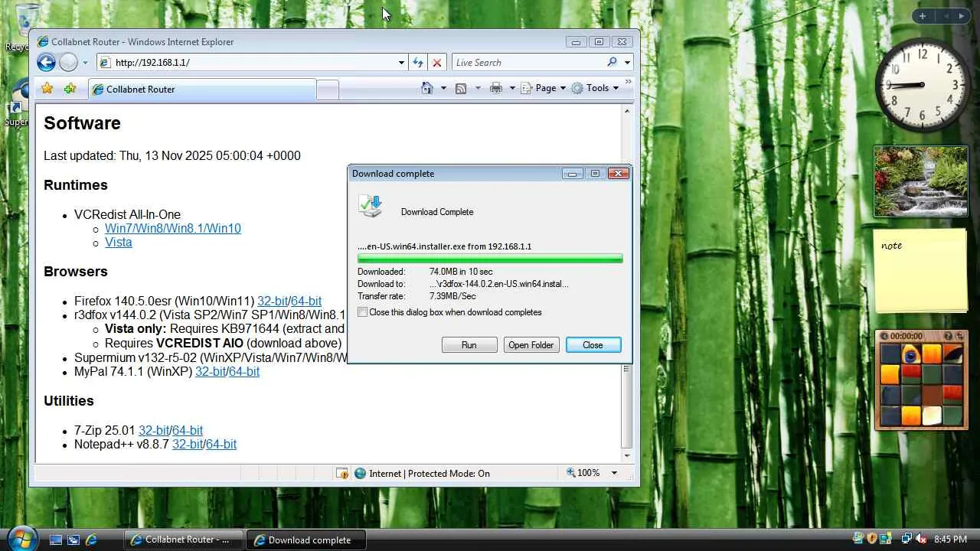Click the IE Forward arrow button
The image size is (980, 551).
[68, 63]
